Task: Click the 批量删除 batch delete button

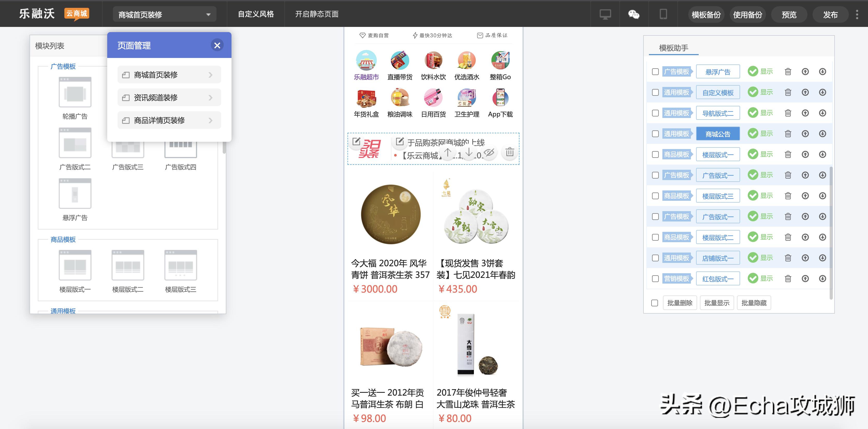Action: 680,302
